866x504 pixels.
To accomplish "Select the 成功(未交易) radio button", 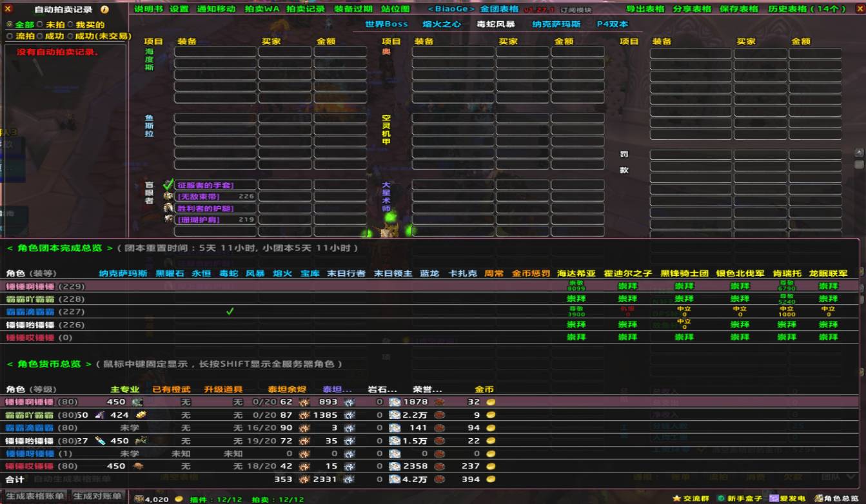I will [x=69, y=36].
